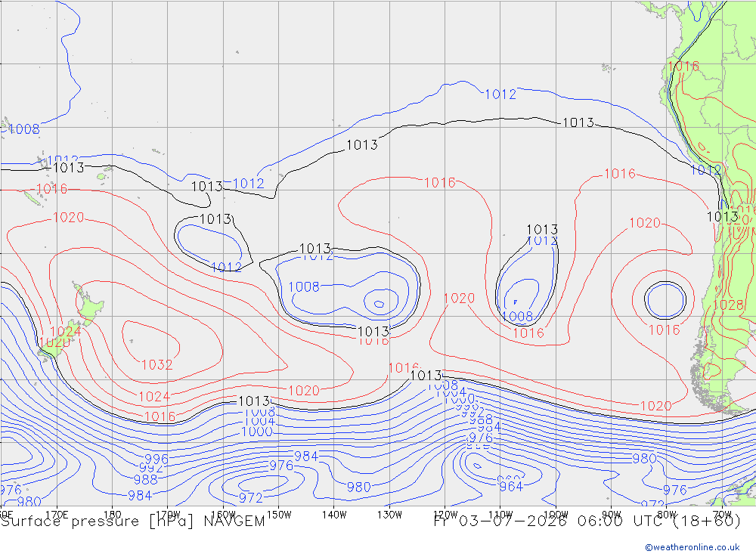
Task: Click the 180 longitude label
Action: tap(113, 515)
